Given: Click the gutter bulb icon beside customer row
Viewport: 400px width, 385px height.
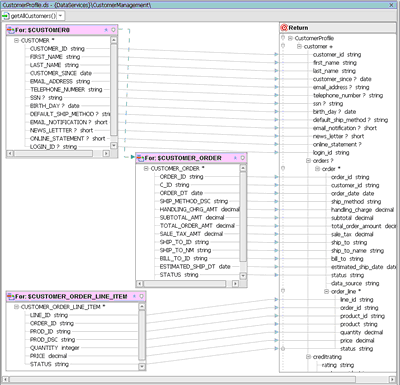Looking at the screenshot, I should [x=283, y=46].
